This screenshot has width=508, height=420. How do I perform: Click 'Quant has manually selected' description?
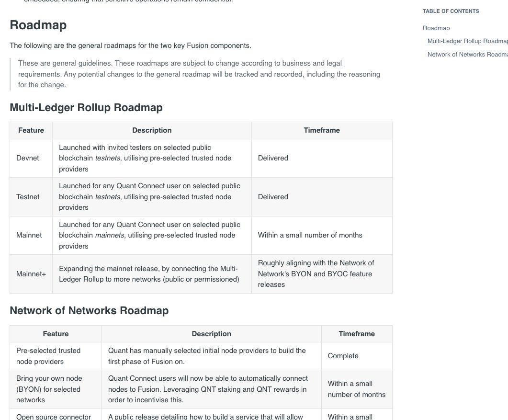click(212, 356)
